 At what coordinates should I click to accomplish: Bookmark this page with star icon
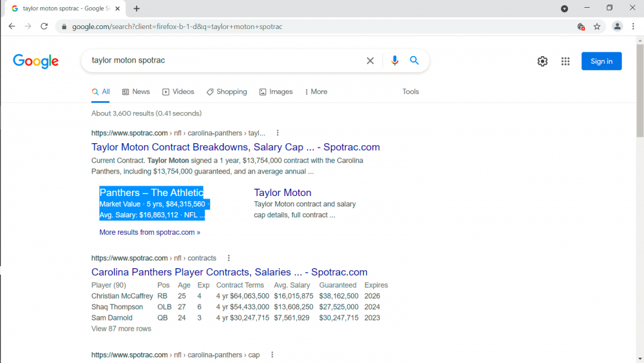597,26
